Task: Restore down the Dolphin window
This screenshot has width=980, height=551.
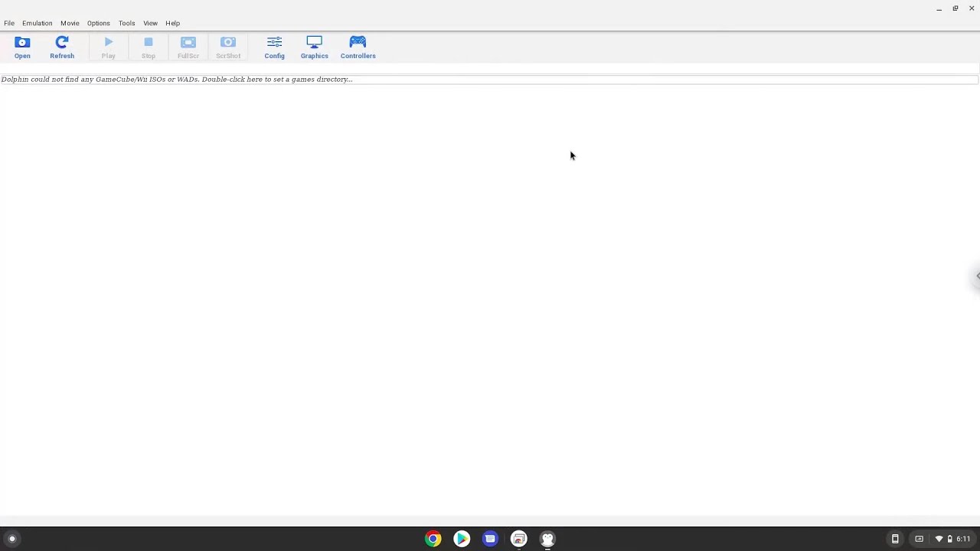Action: coord(955,8)
